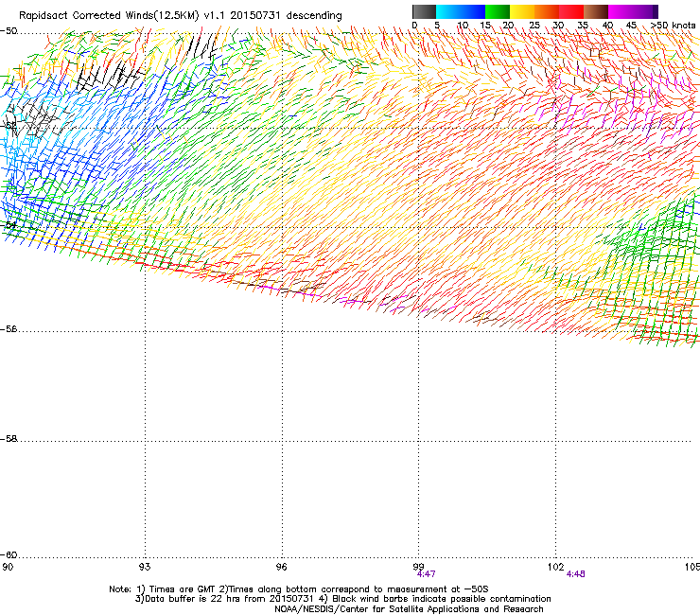This screenshot has height=615, width=700.
Task: Click the '>50 knots' legend label
Action: click(x=673, y=25)
